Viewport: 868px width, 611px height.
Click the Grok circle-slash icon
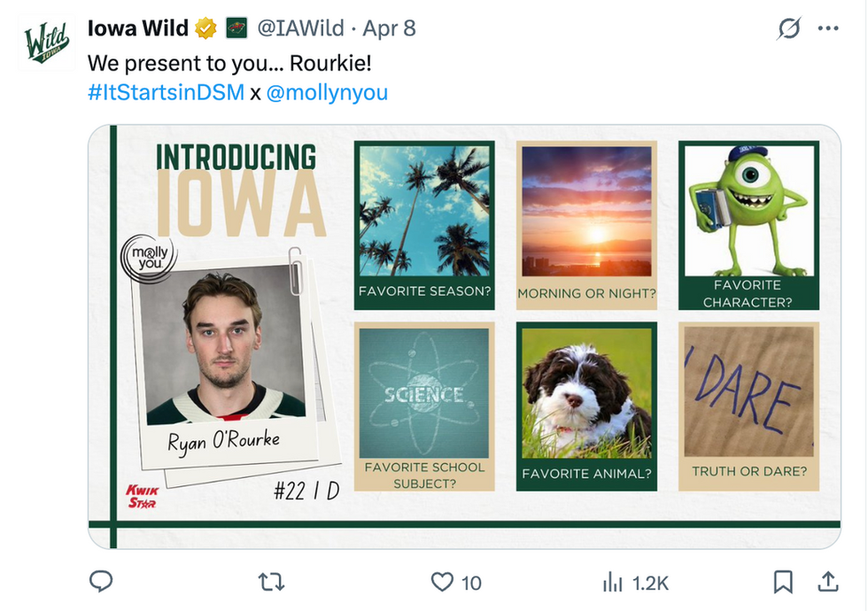tap(788, 29)
